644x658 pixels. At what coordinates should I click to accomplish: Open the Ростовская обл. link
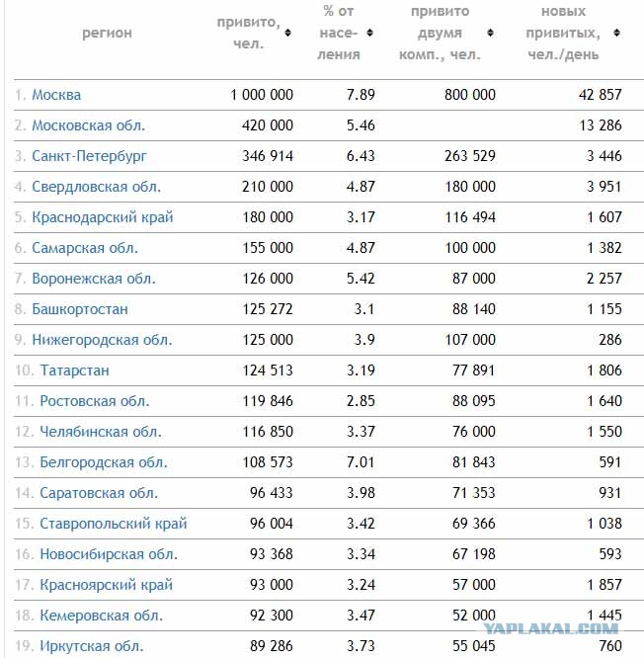(95, 401)
